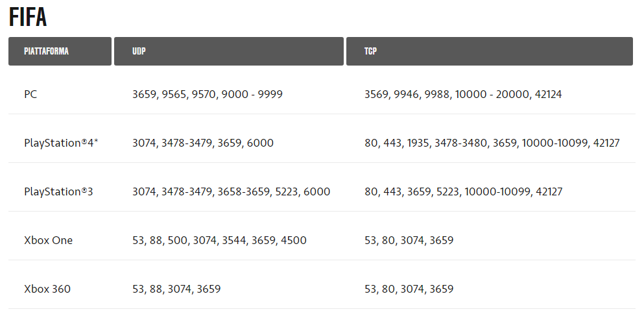Click Xbox One TCP ports 53, 80, 3074

[409, 240]
